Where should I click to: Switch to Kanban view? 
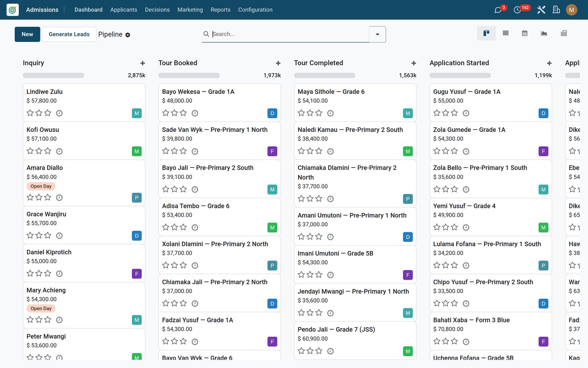pyautogui.click(x=486, y=33)
